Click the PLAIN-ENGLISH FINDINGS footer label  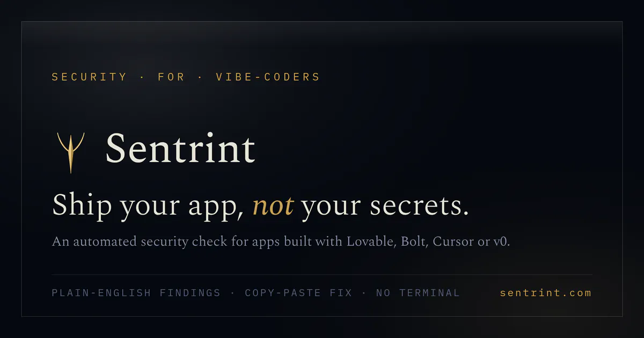[x=136, y=293]
